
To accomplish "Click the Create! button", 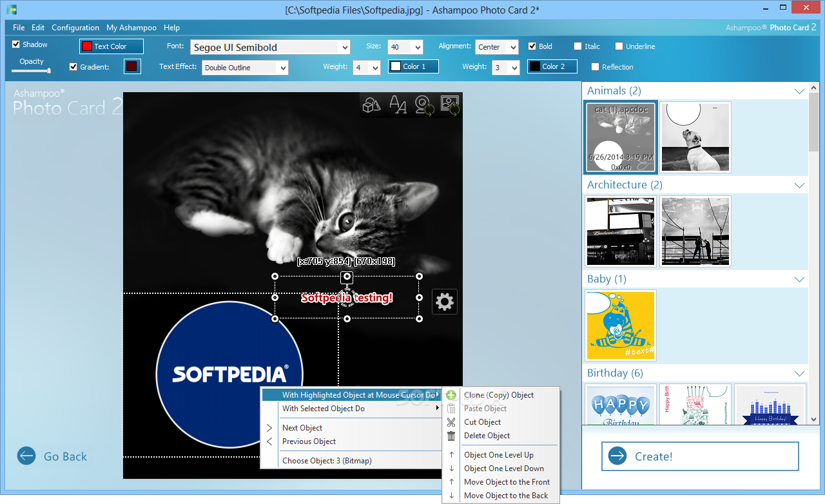I will 700,456.
